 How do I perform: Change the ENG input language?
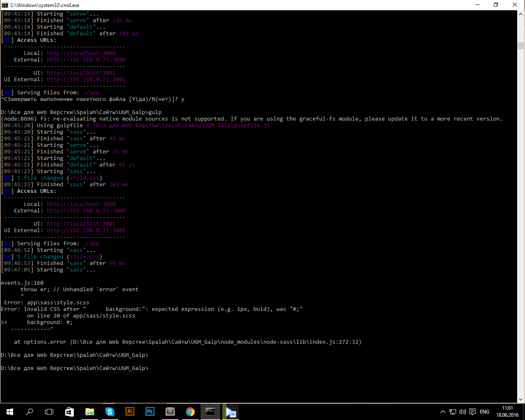[484, 412]
